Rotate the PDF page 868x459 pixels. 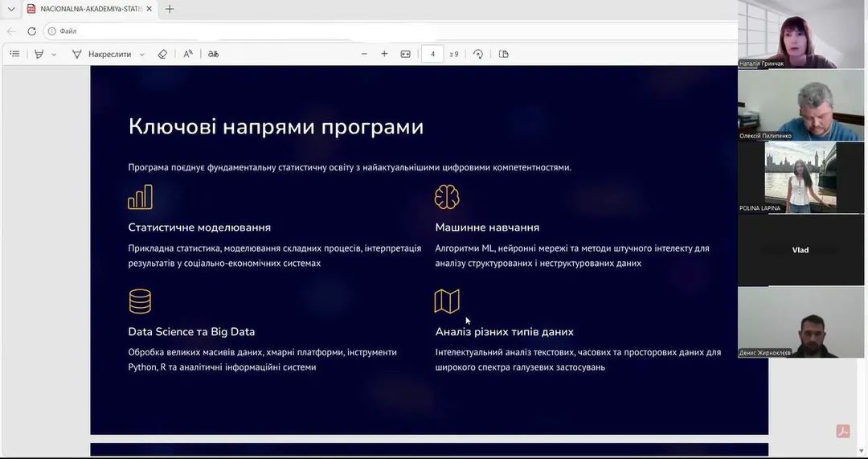478,54
